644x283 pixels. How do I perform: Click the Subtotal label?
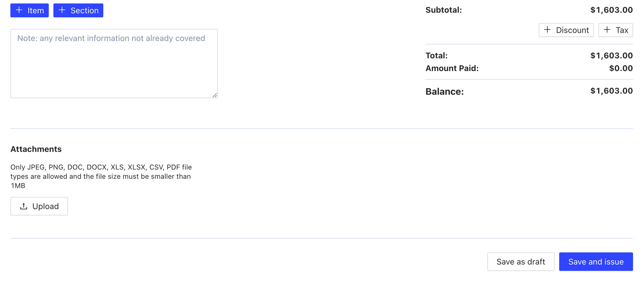(x=444, y=10)
